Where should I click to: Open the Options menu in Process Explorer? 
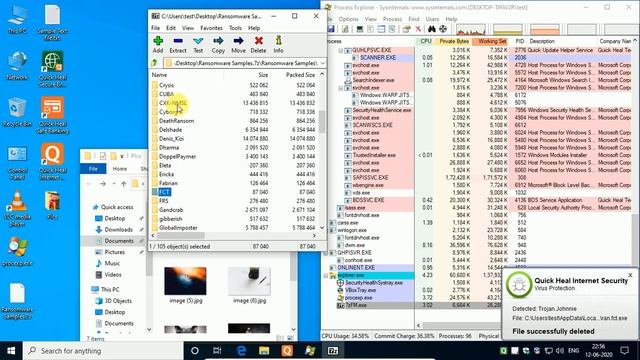click(x=348, y=19)
